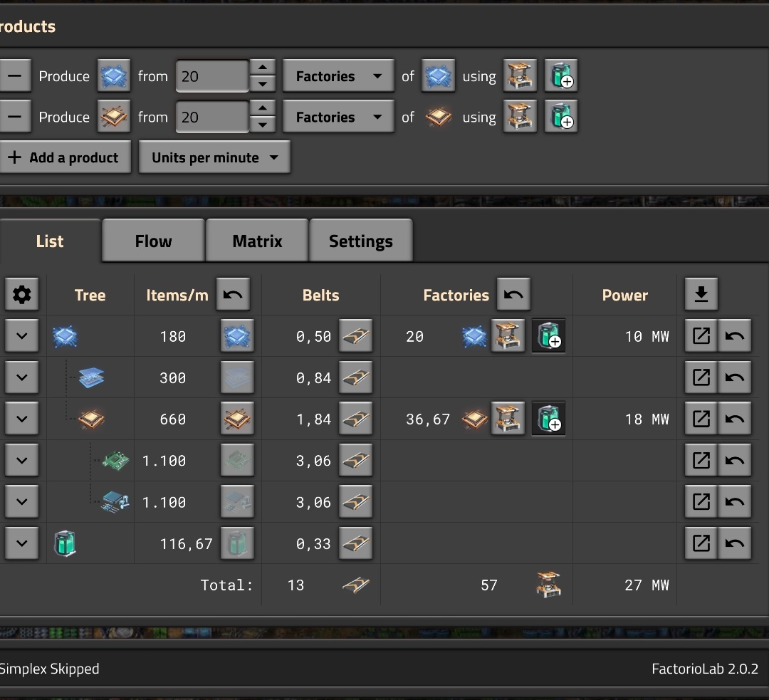Remove the second product with its minus button
Screen dimensions: 769x700
tap(14, 117)
